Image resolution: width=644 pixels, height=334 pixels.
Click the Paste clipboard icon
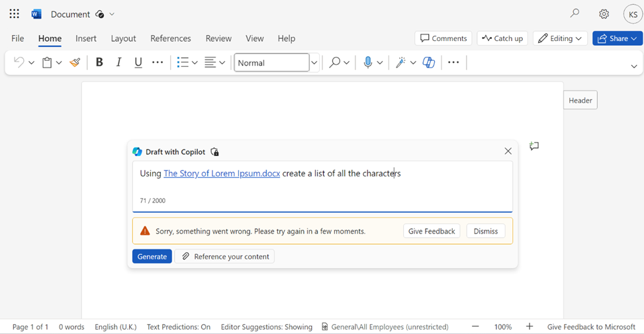click(x=47, y=62)
